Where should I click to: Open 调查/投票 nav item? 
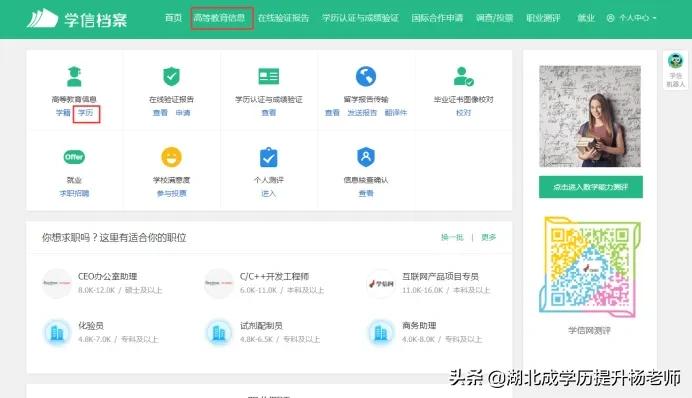494,18
